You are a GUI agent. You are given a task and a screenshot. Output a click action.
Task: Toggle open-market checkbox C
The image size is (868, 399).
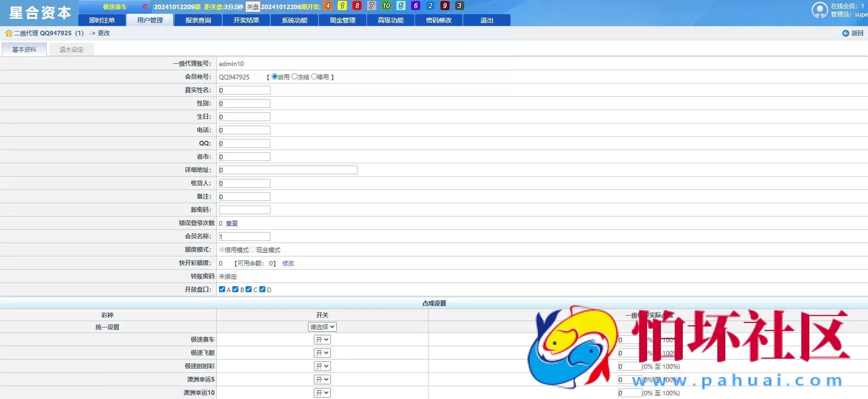click(x=249, y=289)
